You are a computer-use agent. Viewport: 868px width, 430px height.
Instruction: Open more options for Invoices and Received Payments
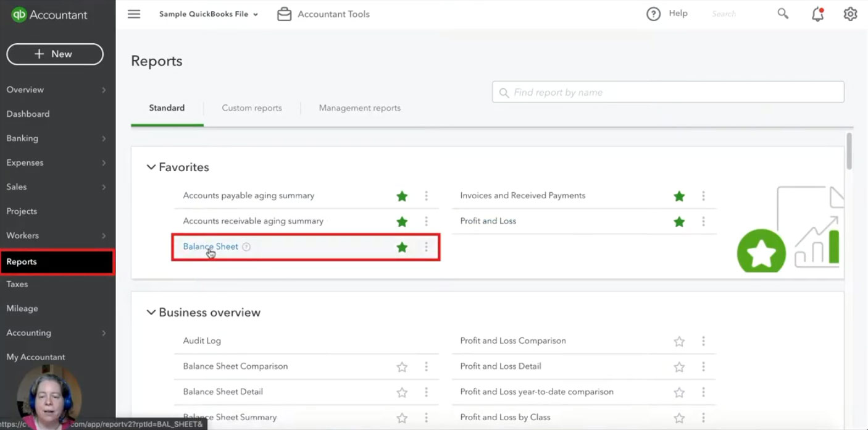pos(703,196)
